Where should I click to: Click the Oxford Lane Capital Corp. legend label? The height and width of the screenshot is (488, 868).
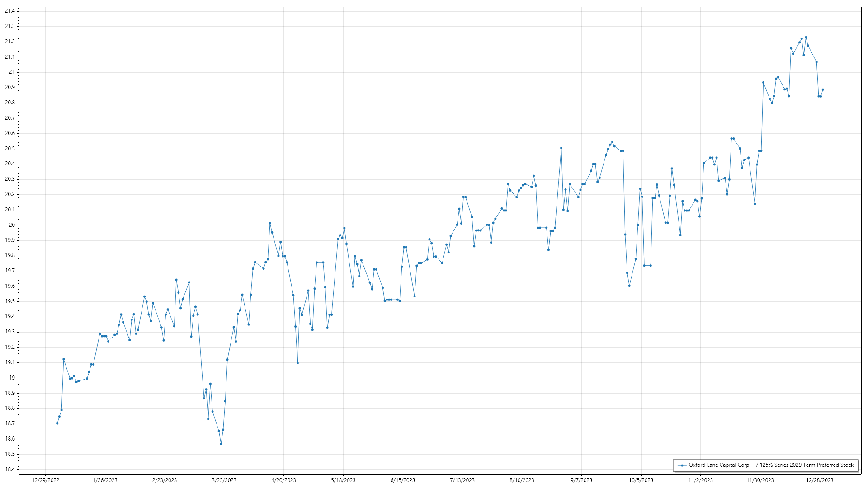(x=771, y=465)
